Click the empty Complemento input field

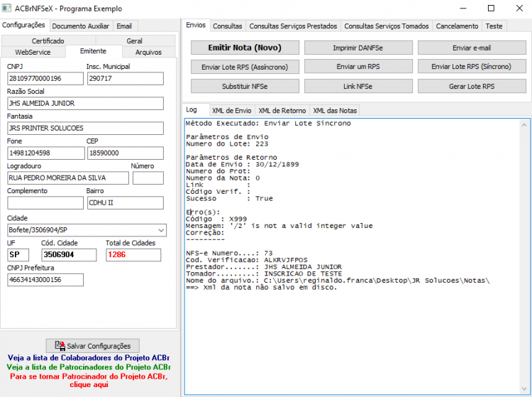point(45,202)
